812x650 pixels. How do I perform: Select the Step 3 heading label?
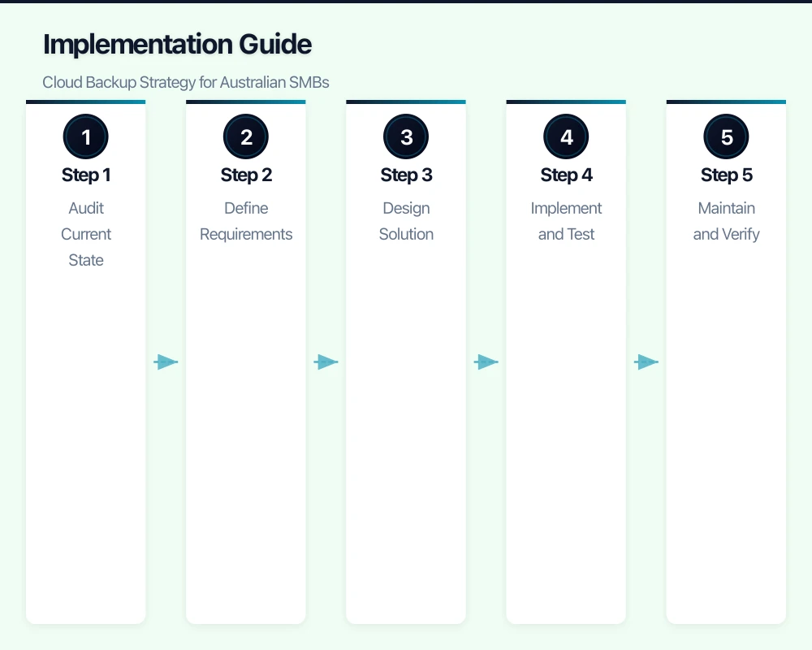tap(406, 175)
